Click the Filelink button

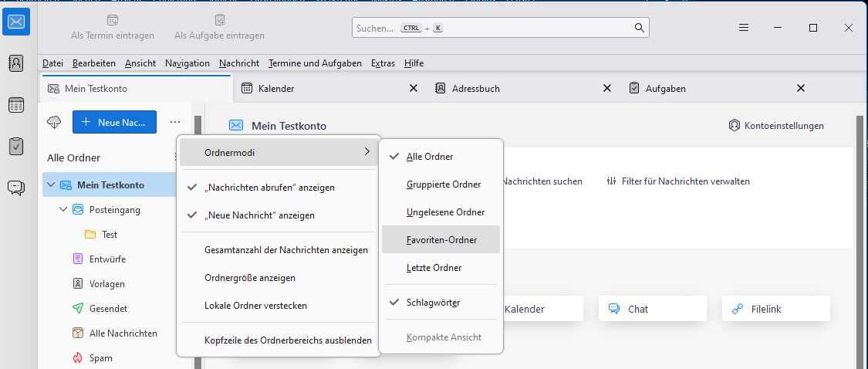point(775,309)
